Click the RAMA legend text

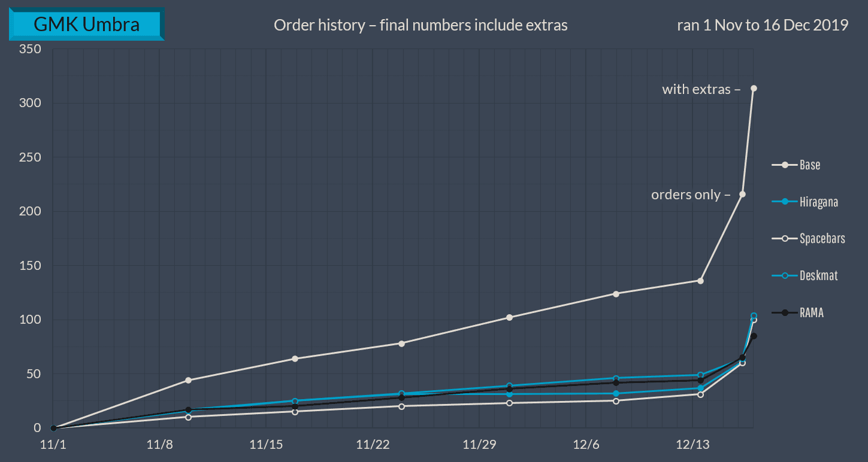coord(812,312)
